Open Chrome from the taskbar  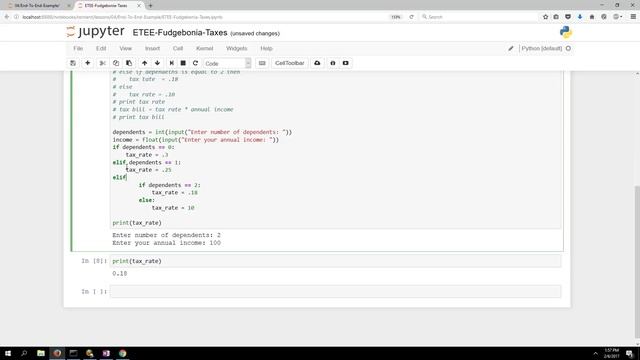click(x=122, y=353)
